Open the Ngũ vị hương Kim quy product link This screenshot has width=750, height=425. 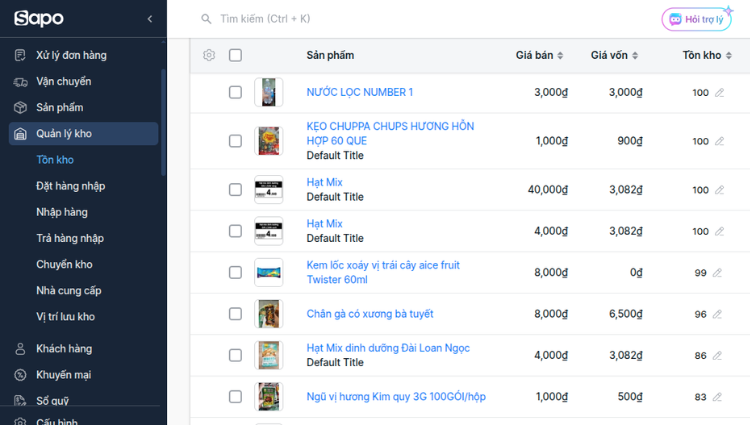coord(396,397)
